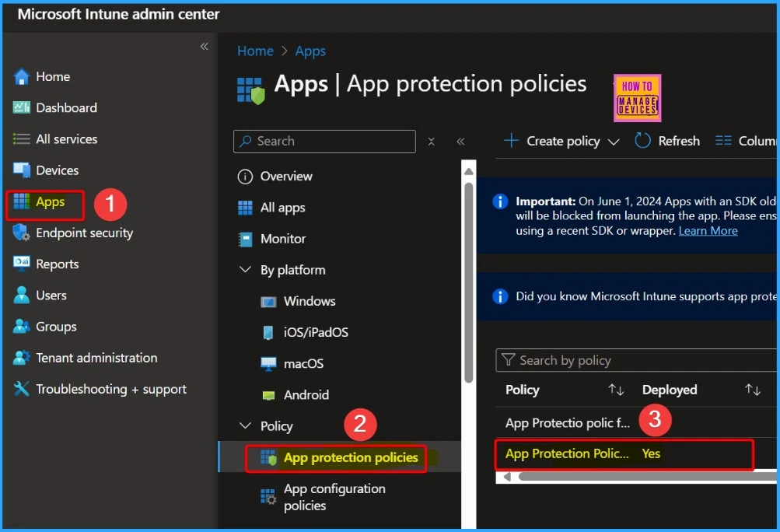
Task: Click the All services list icon
Action: (21, 139)
